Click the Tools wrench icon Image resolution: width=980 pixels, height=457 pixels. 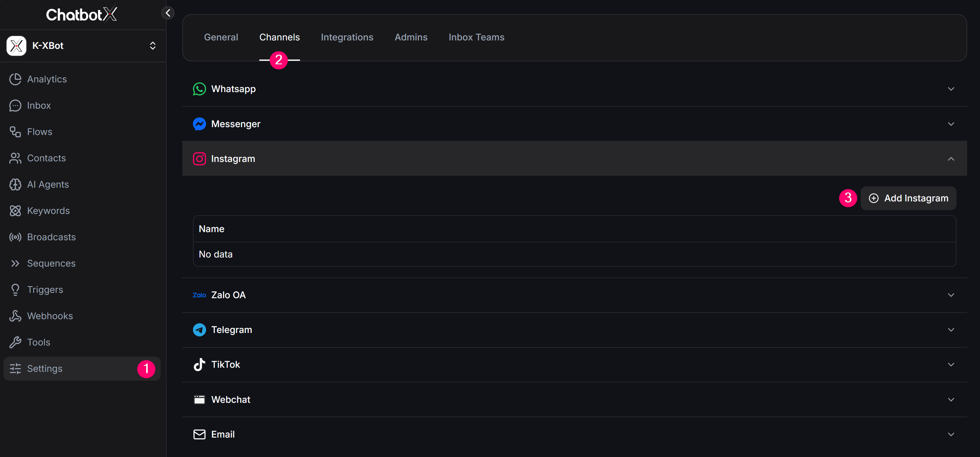point(15,342)
